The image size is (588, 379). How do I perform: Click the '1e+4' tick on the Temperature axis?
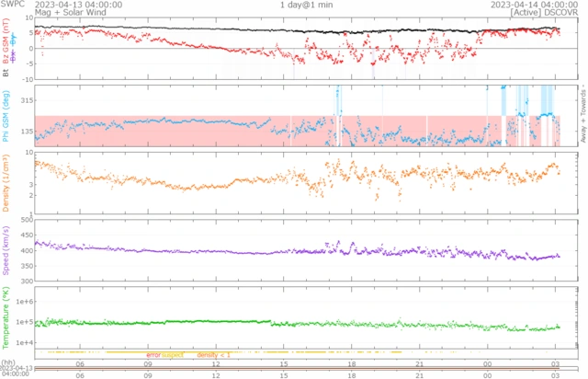pyautogui.click(x=25, y=342)
